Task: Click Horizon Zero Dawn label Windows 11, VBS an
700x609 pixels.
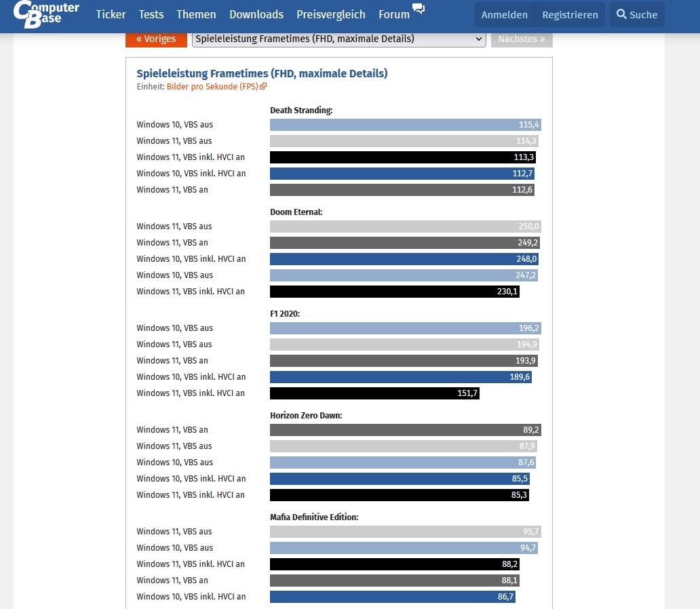Action: pyautogui.click(x=172, y=430)
